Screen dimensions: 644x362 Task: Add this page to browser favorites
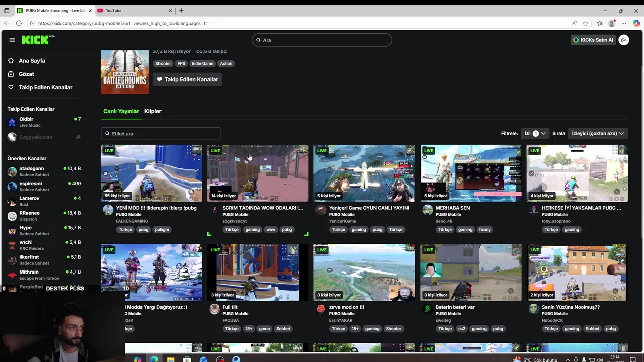pos(585,23)
